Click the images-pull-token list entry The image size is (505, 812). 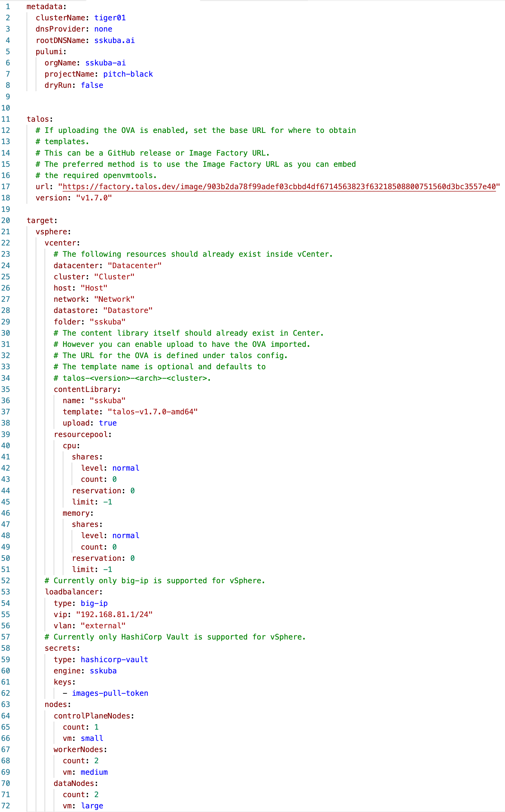[x=110, y=693]
